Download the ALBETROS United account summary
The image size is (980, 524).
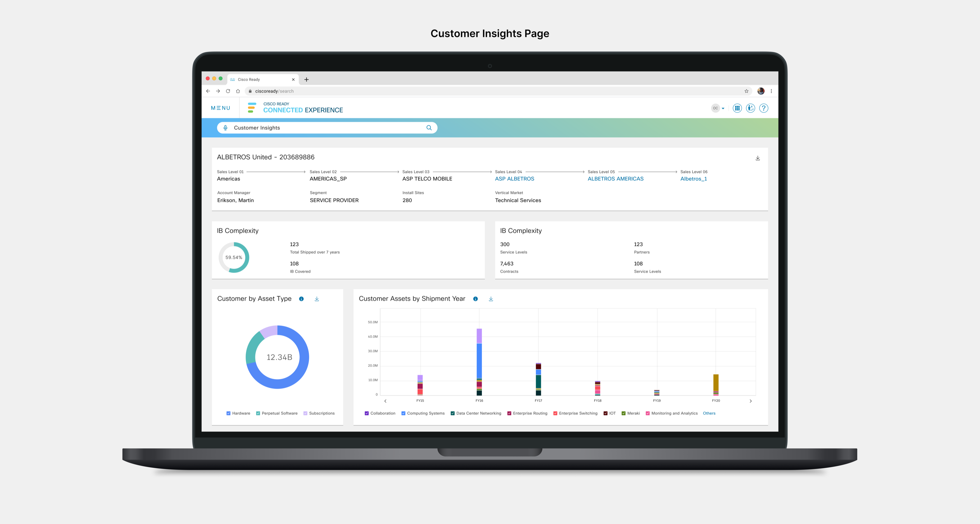[758, 158]
